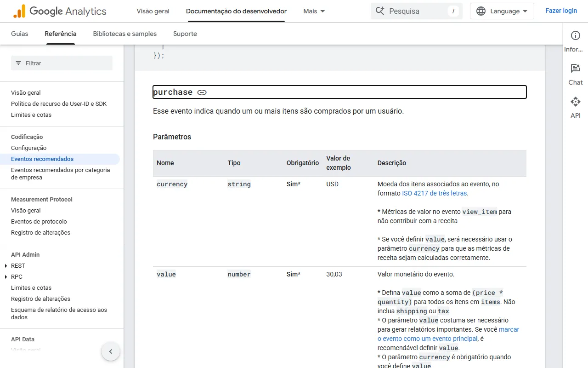This screenshot has height=368, width=588.
Task: Click the Google Analytics logo icon
Action: (x=19, y=11)
